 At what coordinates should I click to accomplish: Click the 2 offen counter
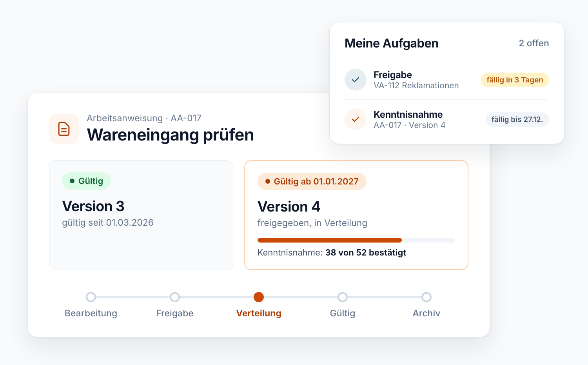534,43
